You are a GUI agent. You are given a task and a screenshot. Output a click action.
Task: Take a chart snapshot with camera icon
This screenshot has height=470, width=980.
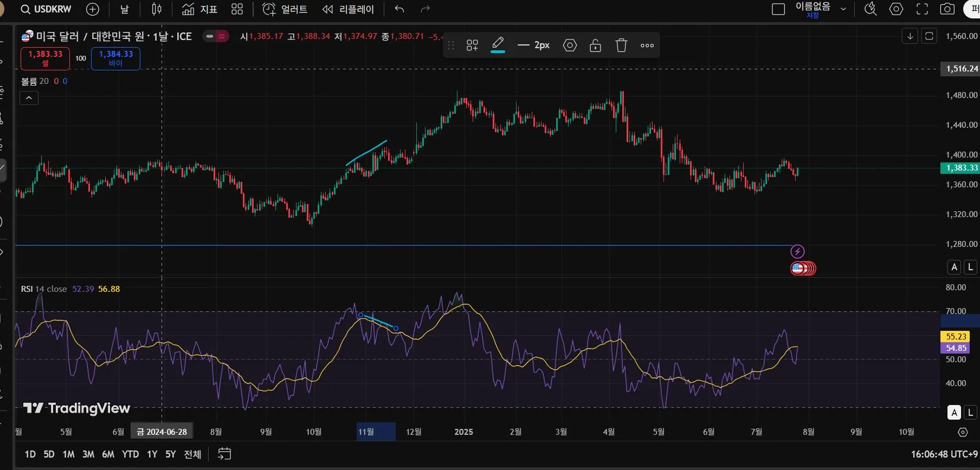click(x=947, y=9)
